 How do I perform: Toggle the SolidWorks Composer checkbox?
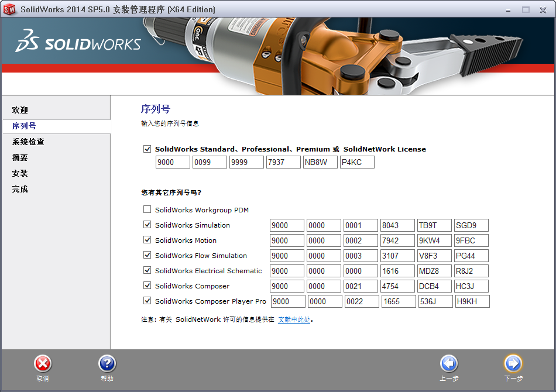point(147,286)
